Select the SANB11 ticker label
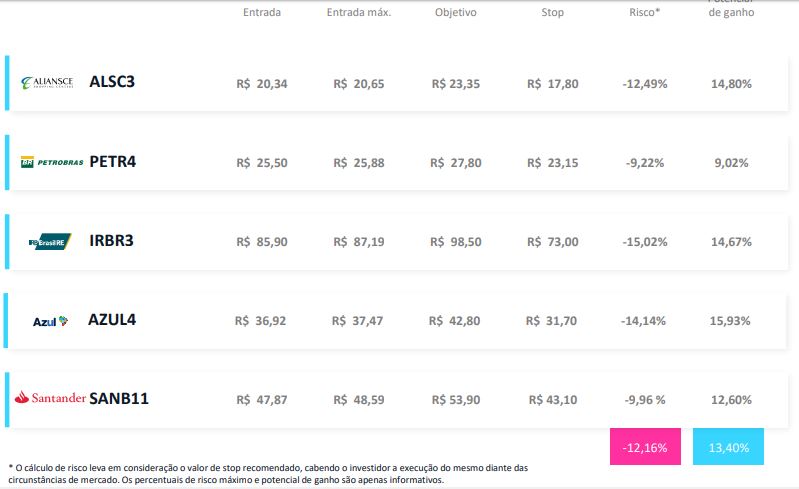The height and width of the screenshot is (489, 799). point(119,398)
